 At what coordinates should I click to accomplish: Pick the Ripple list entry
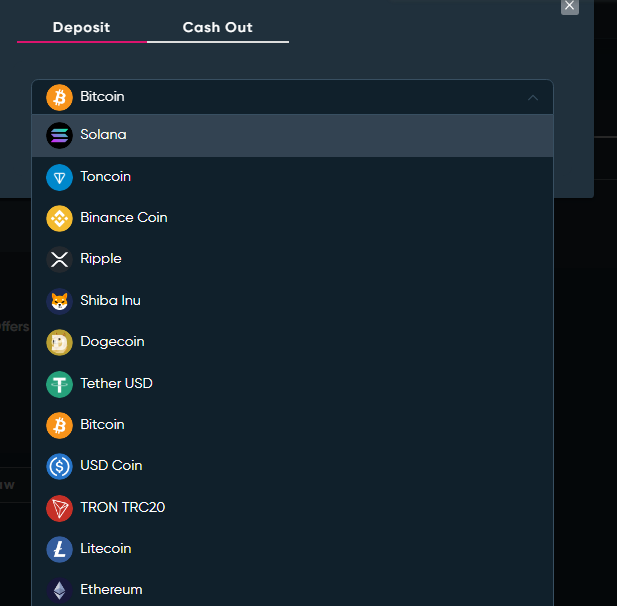point(292,259)
